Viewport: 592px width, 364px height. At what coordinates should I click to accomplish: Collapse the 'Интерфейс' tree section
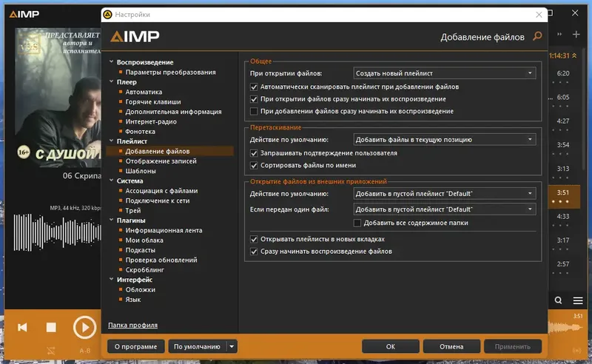pyautogui.click(x=112, y=279)
